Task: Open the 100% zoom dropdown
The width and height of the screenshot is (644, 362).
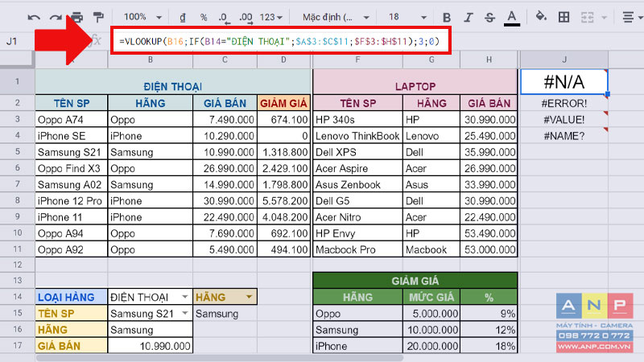Action: [142, 17]
